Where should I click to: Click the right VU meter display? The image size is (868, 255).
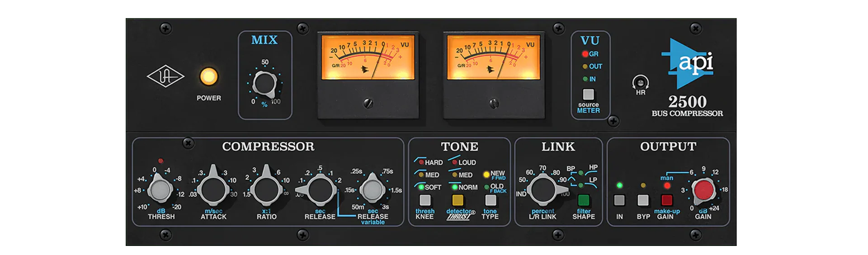pos(493,57)
